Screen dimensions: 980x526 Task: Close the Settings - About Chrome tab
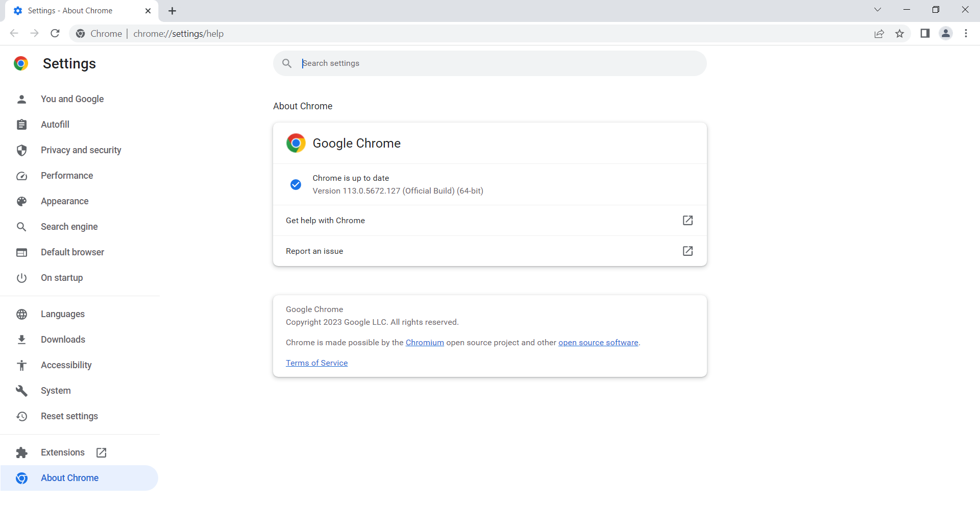point(148,11)
